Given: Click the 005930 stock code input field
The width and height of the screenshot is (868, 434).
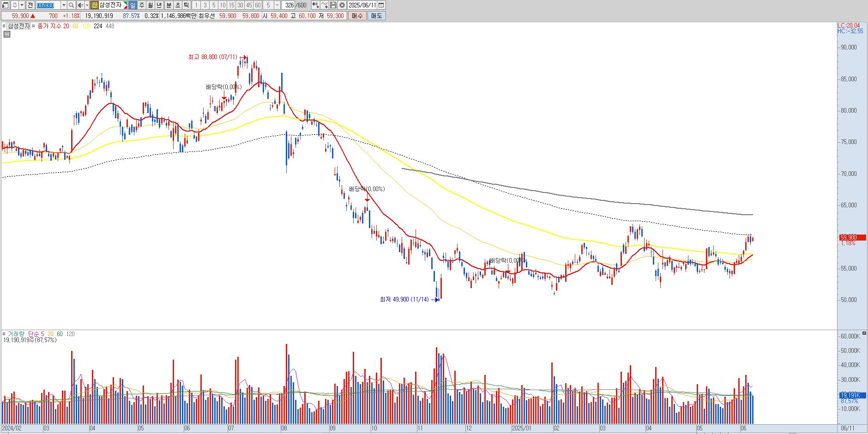Looking at the screenshot, I should (x=48, y=5).
